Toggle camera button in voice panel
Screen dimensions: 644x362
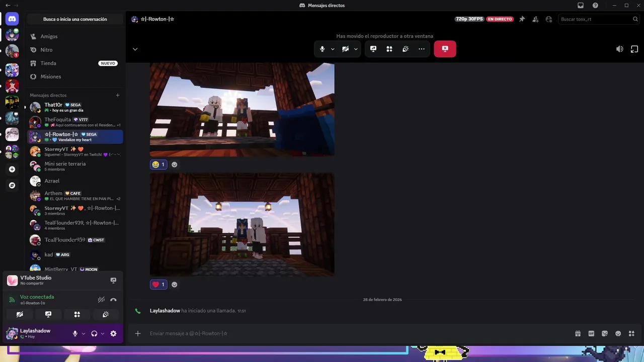(x=20, y=314)
